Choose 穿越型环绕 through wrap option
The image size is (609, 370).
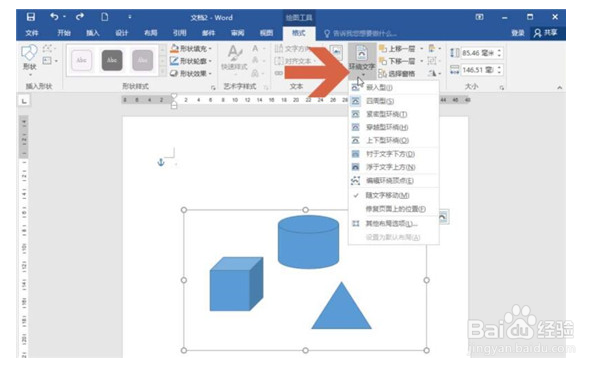point(394,127)
